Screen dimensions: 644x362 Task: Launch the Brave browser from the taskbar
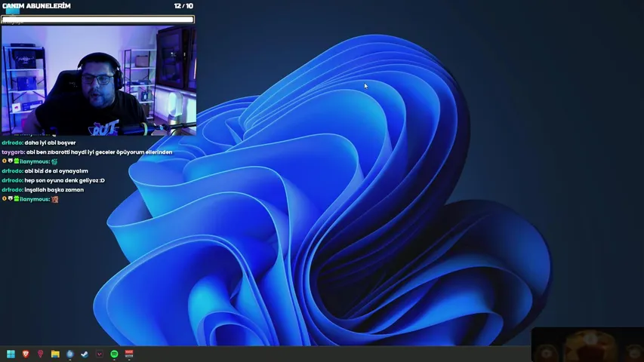click(x=26, y=354)
